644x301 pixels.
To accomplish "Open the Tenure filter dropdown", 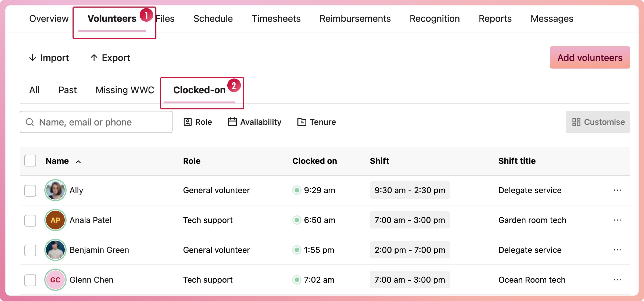I will point(317,122).
